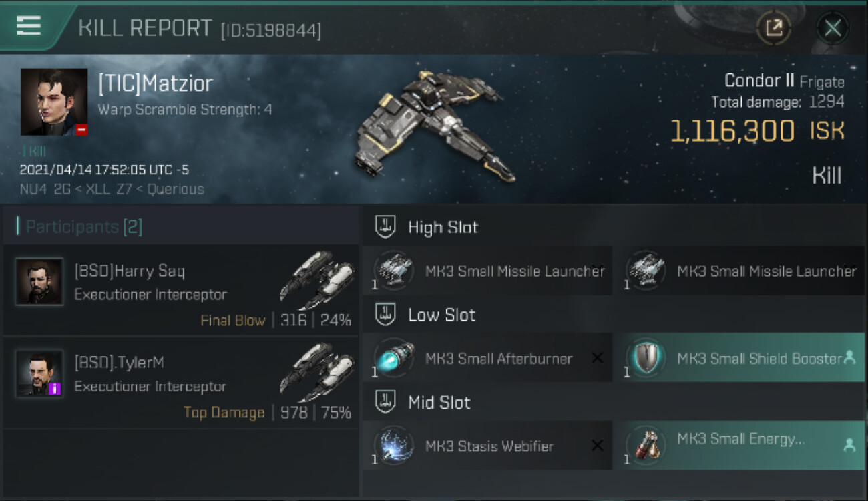Click the MK3 Small Shield Booster icon

(646, 359)
